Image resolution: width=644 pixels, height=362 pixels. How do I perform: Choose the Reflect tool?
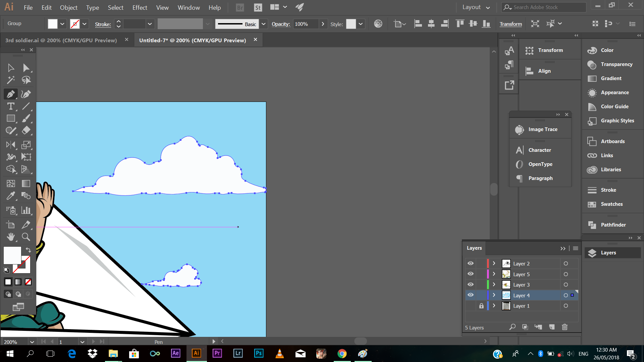(11, 145)
